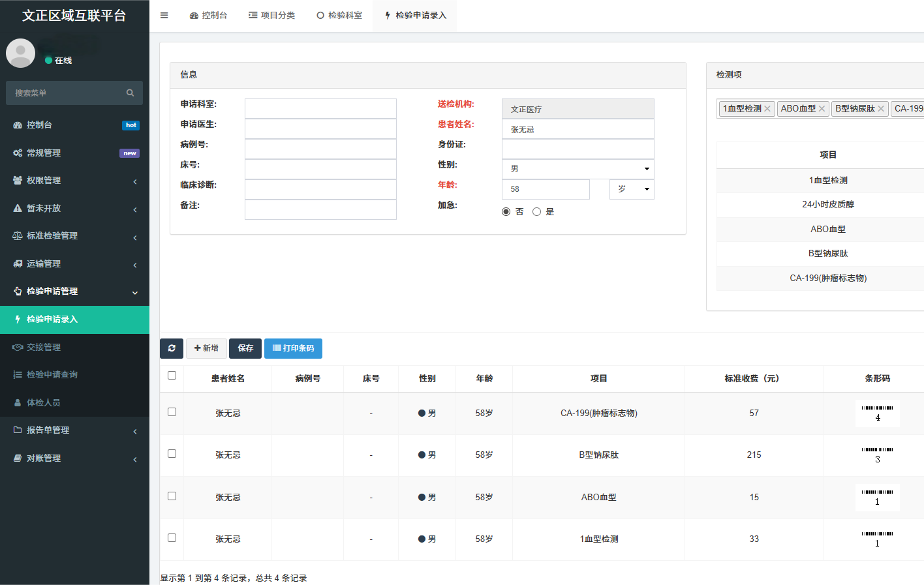This screenshot has height=585, width=924.
Task: Open the 性别 dropdown
Action: pos(577,169)
